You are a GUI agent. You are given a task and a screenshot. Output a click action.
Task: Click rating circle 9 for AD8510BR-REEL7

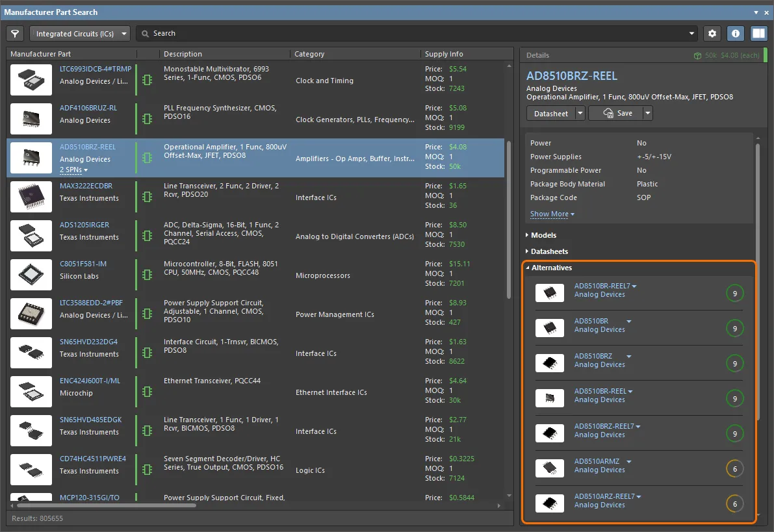pos(734,294)
